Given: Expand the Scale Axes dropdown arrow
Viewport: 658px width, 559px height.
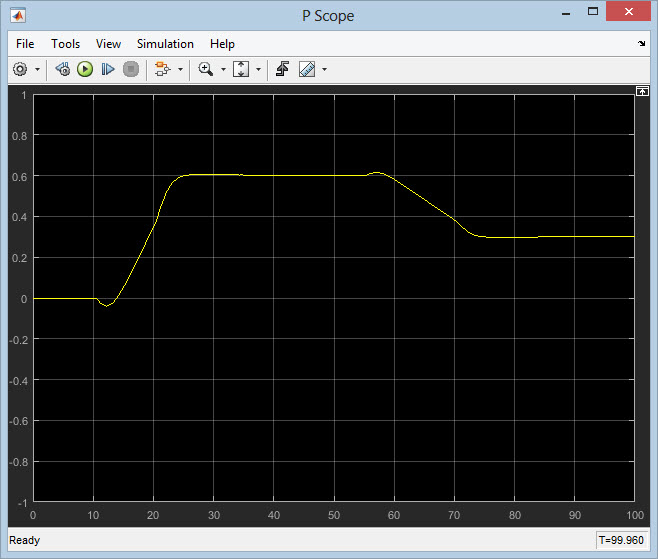Looking at the screenshot, I should point(258,69).
